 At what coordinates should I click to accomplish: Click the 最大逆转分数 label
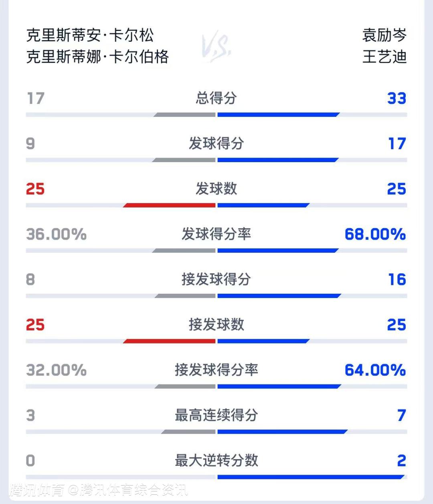(216, 461)
